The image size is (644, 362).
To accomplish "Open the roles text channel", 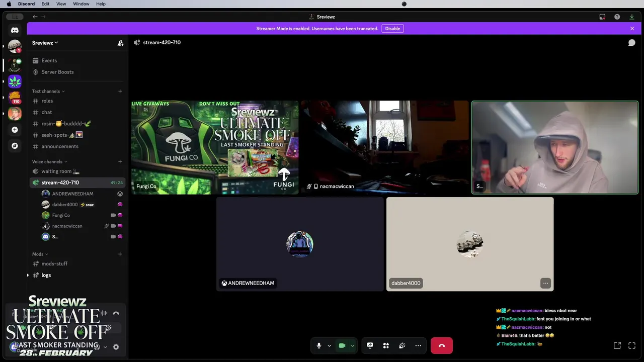I will (78, 101).
